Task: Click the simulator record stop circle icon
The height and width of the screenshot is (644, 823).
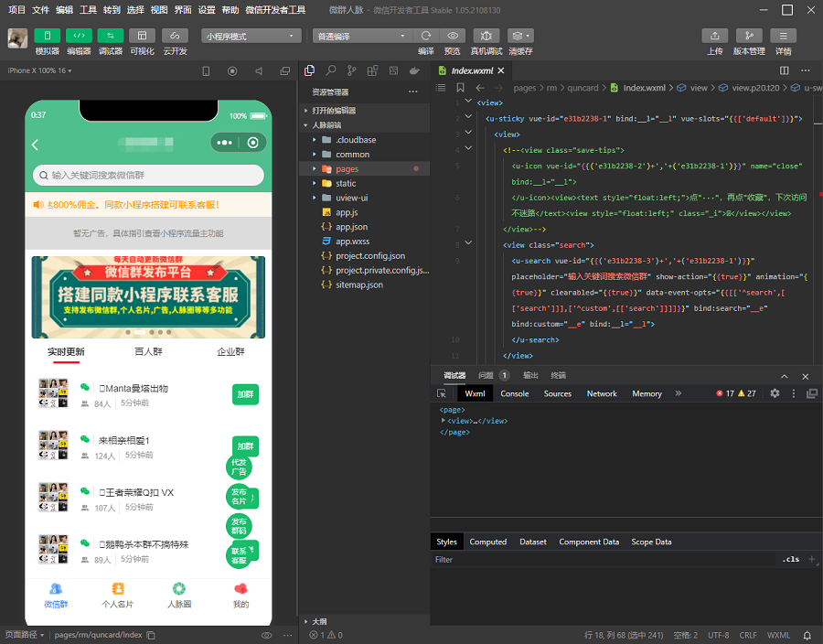Action: pos(232,70)
